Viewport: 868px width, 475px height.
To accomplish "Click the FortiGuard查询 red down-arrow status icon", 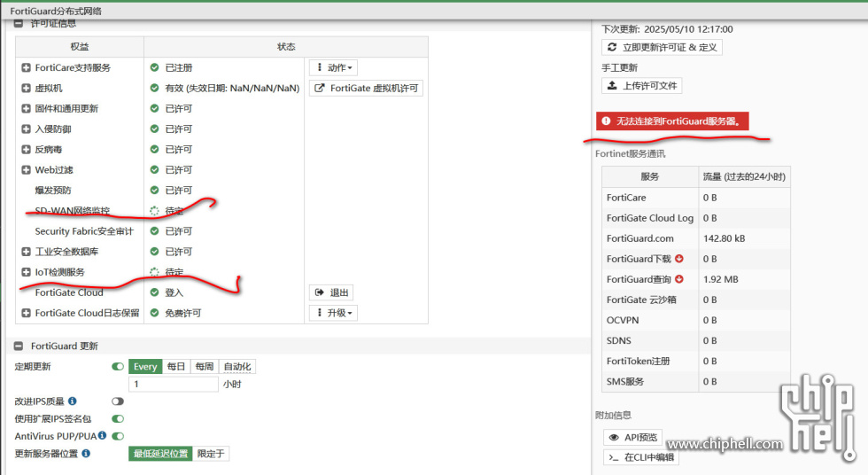I will point(679,279).
